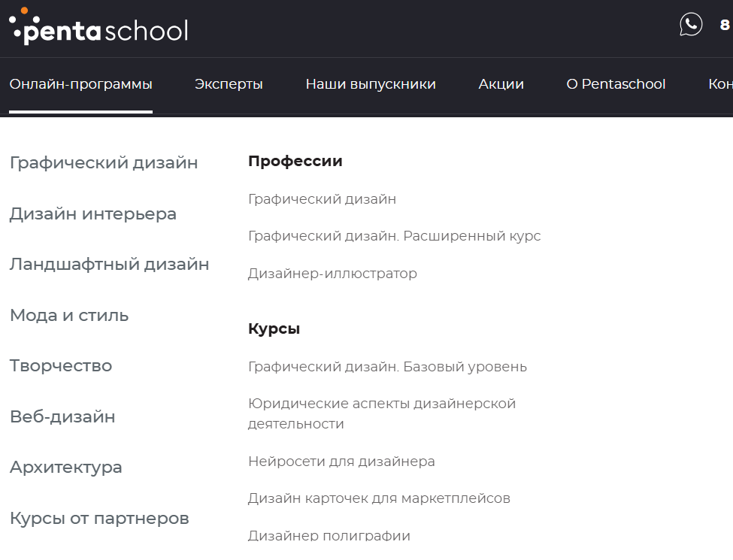Open Дизайн карточек для маркетплейсов link

coord(379,498)
